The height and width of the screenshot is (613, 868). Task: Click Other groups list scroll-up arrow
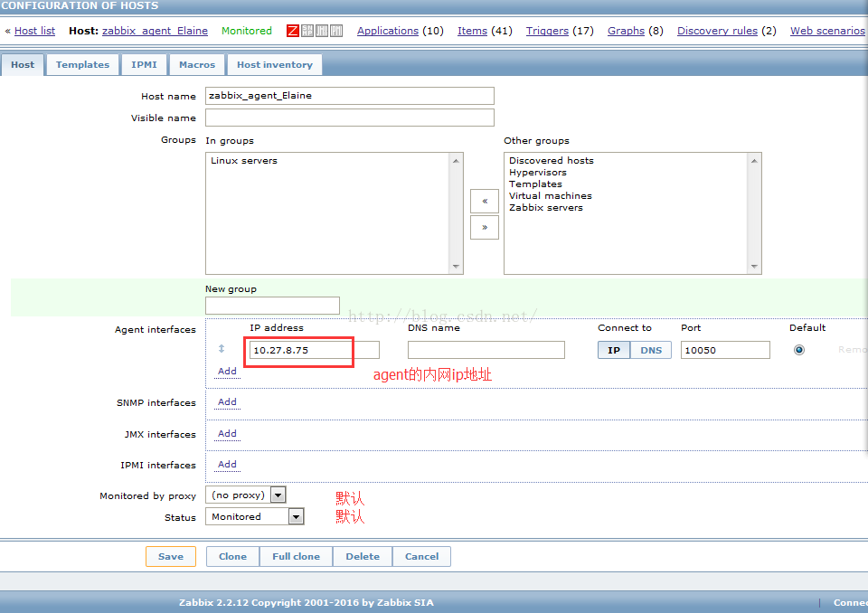(754, 161)
